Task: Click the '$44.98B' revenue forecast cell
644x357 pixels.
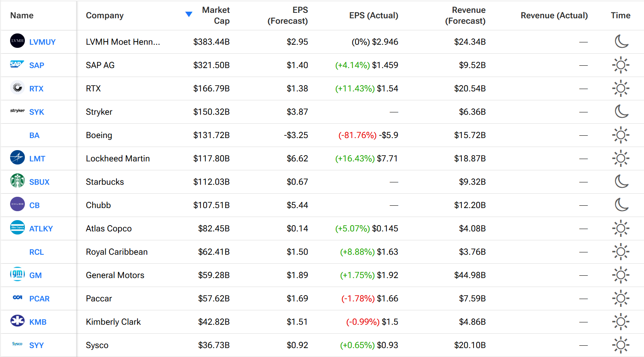Action: (x=470, y=275)
